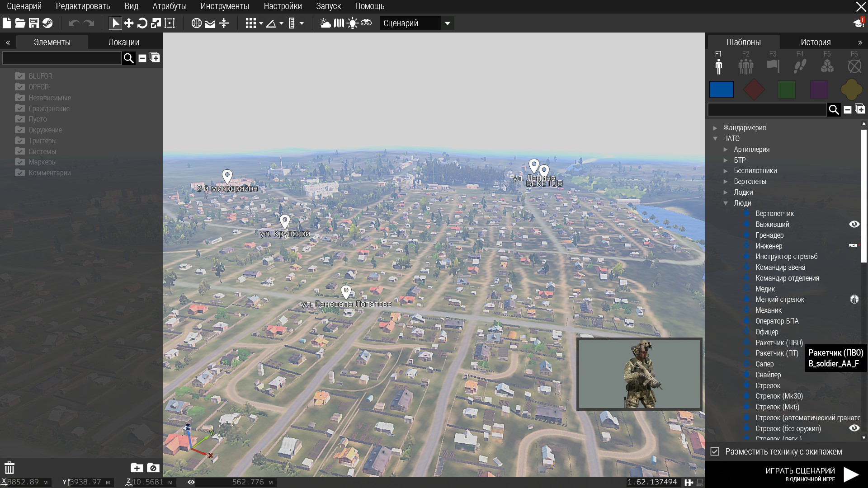Open the rotation grid dropdown arrow
The image size is (868, 488).
tap(281, 23)
